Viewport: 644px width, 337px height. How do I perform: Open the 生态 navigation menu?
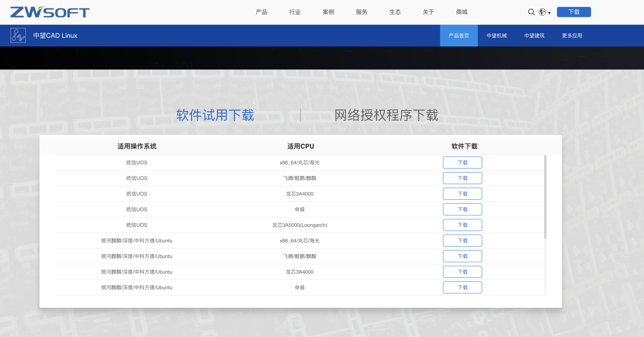pos(395,12)
